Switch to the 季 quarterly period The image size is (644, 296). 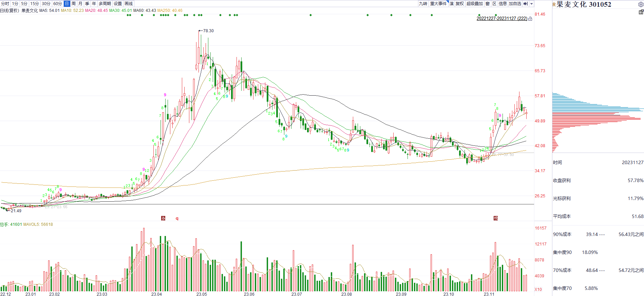point(87,3)
